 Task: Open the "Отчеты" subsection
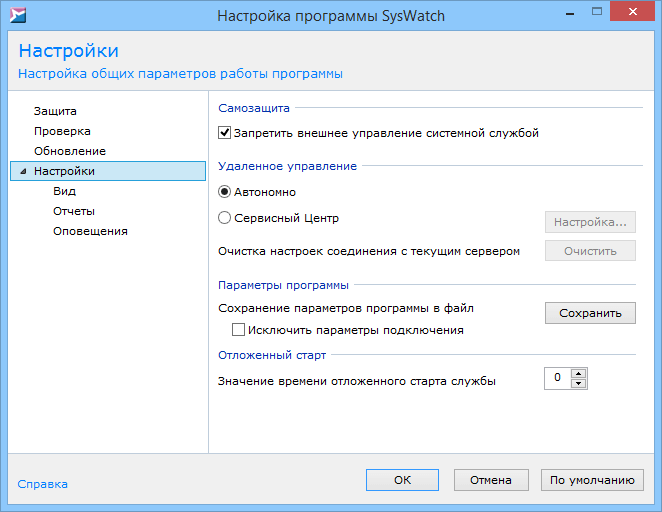pos(74,211)
